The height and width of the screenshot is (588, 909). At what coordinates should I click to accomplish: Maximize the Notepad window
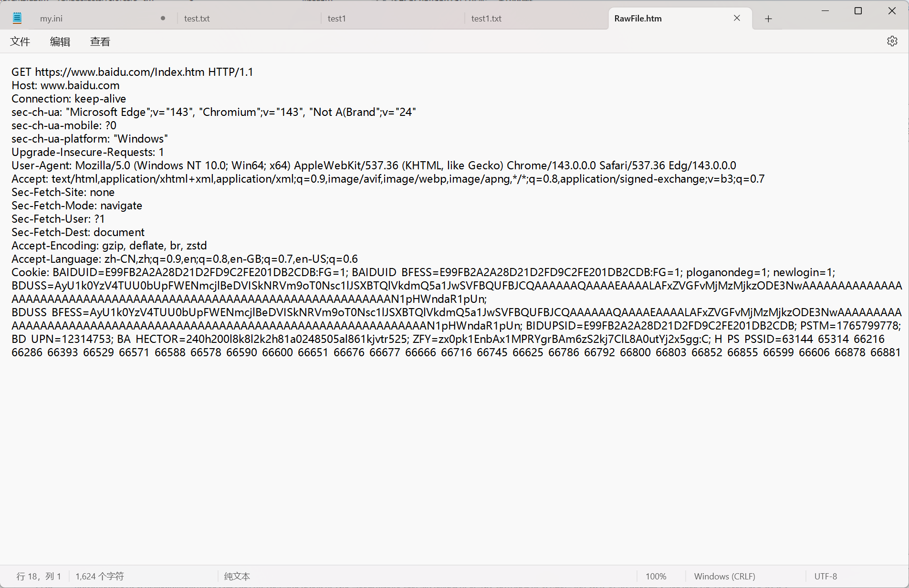click(858, 11)
